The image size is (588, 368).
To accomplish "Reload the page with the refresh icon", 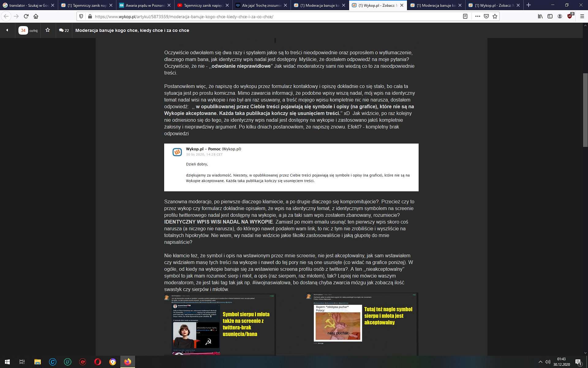I will [x=26, y=16].
